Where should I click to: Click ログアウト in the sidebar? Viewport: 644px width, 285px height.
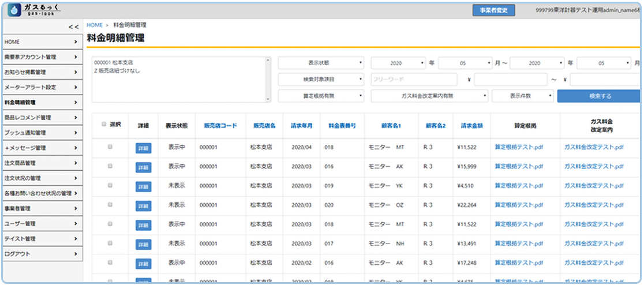coord(41,253)
